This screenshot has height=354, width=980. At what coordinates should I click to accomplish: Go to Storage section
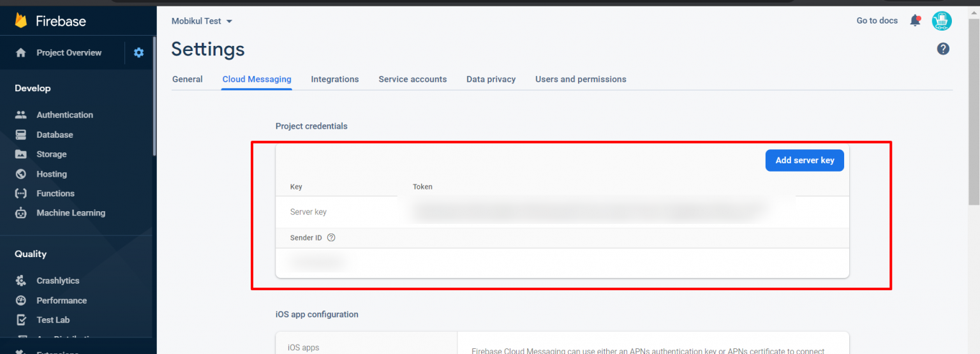[x=52, y=154]
